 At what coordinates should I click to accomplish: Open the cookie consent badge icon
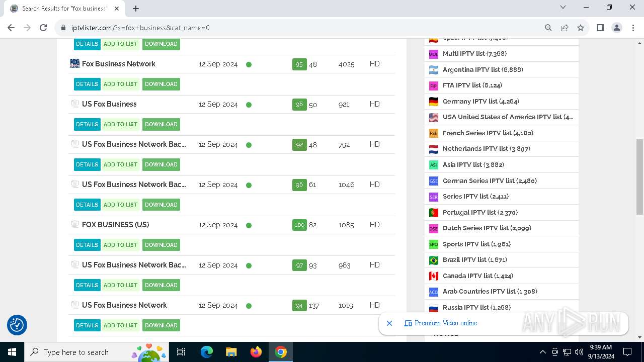tap(17, 325)
